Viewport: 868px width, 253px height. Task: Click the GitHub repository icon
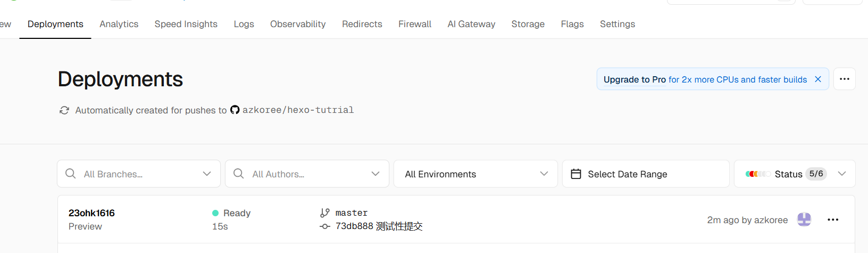[x=235, y=110]
